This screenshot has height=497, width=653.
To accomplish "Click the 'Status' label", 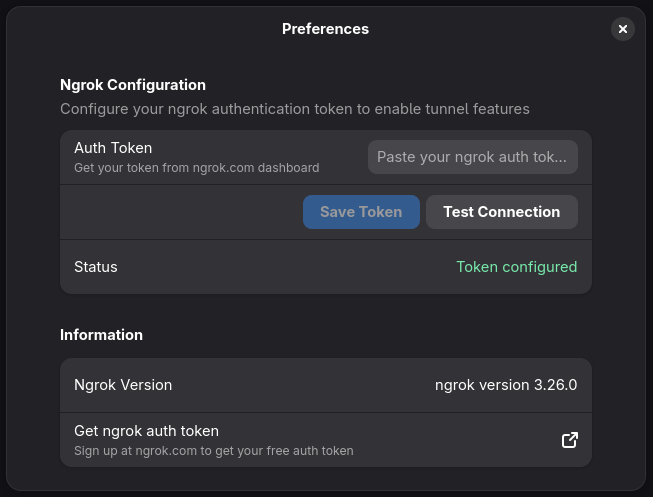I will click(x=96, y=267).
